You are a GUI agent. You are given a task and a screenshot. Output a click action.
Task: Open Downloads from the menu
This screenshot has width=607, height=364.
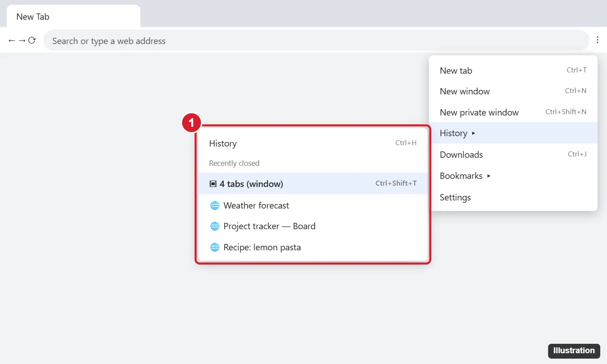coord(513,155)
